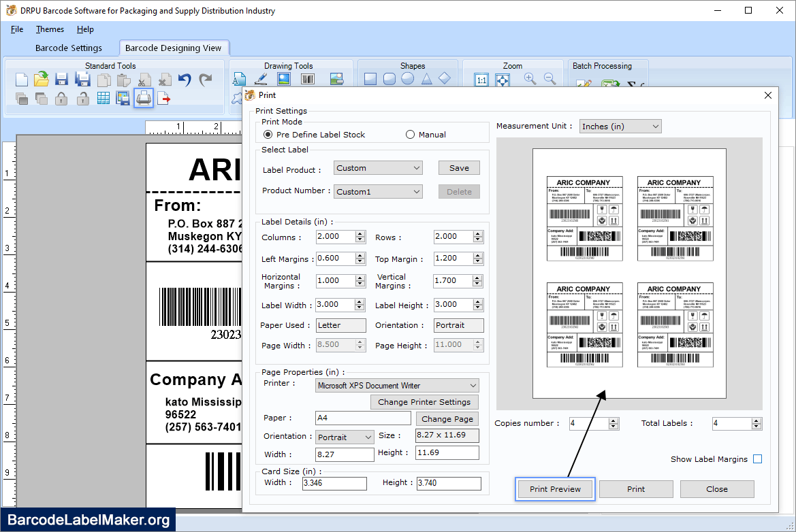Create a new blank label document
Viewport: 796px width, 532px height.
(x=21, y=80)
